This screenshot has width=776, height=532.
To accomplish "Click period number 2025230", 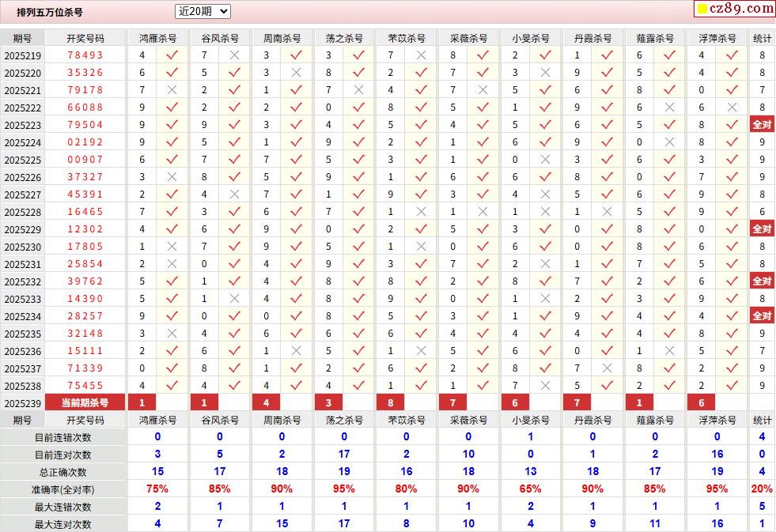I will coord(23,247).
